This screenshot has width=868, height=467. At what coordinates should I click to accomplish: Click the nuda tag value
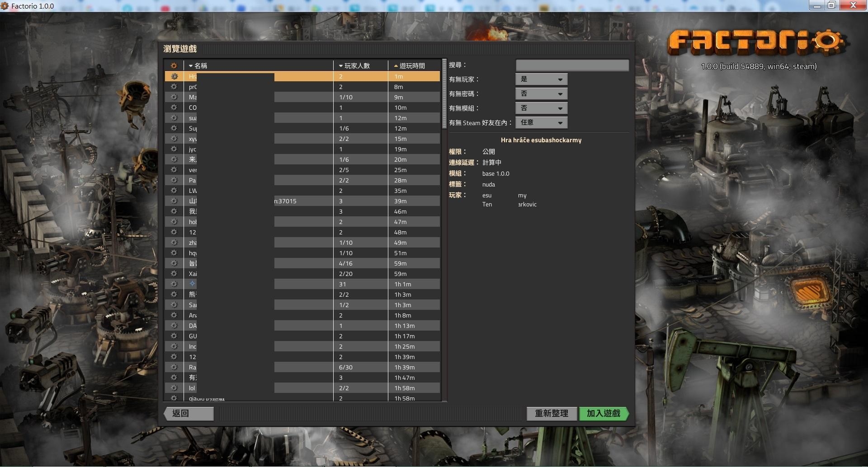(x=488, y=184)
